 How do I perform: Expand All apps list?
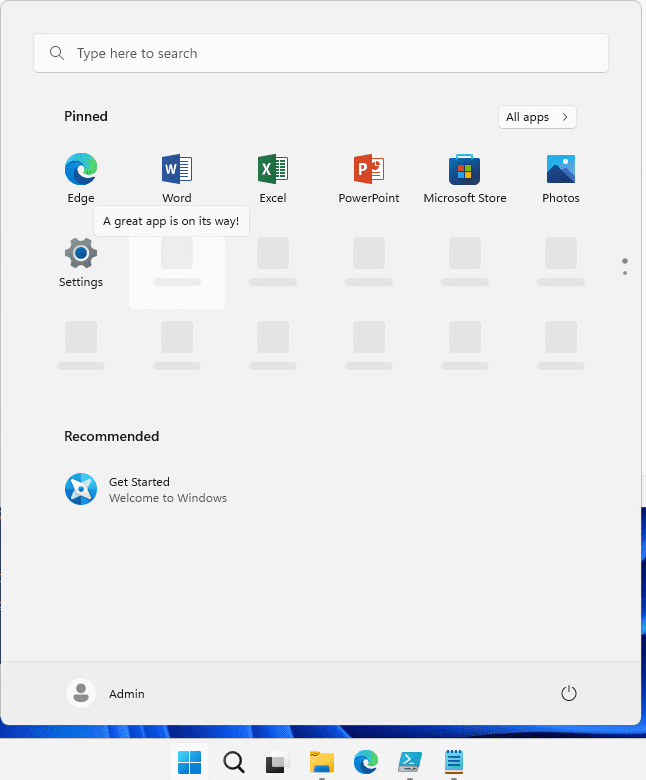(x=537, y=117)
